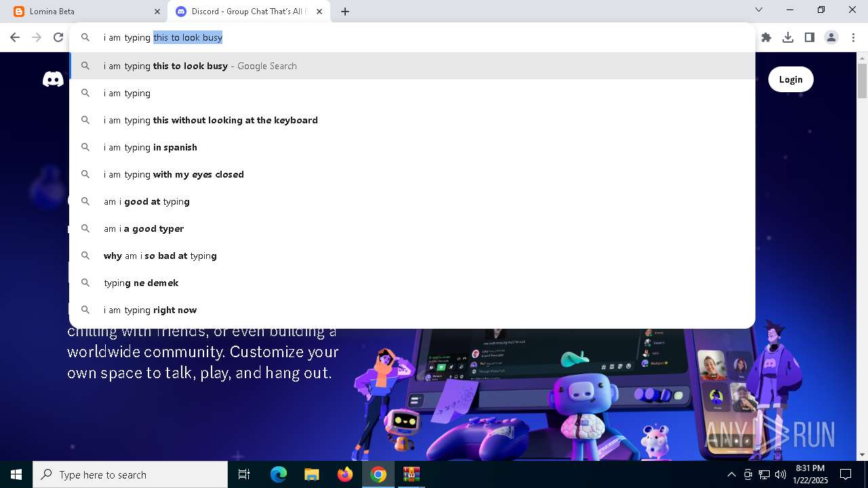The image size is (868, 488).
Task: Toggle the browser side panel icon
Action: pos(810,37)
